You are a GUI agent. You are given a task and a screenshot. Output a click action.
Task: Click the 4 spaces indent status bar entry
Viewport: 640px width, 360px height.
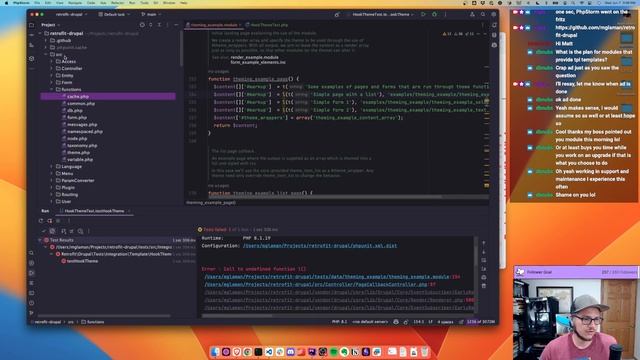click(445, 322)
